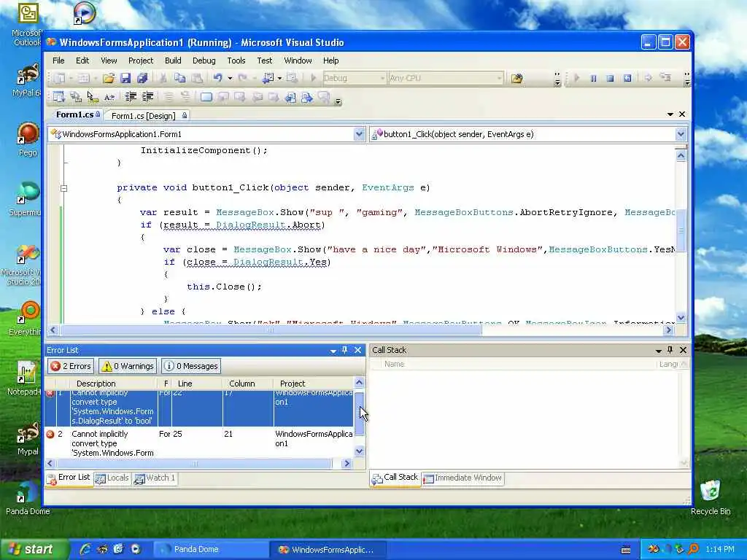The image size is (747, 560).
Task: Save Form1.cs with the floppy icon
Action: pyautogui.click(x=125, y=78)
